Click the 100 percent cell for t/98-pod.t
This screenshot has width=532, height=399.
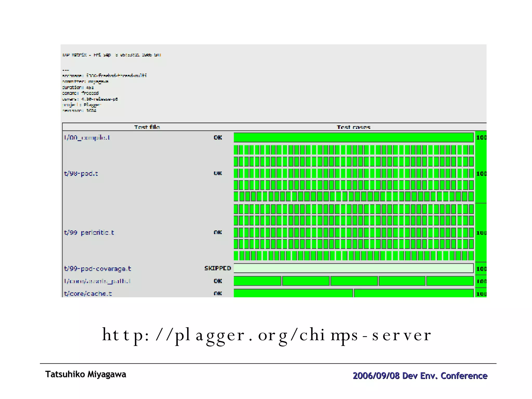[x=481, y=174]
